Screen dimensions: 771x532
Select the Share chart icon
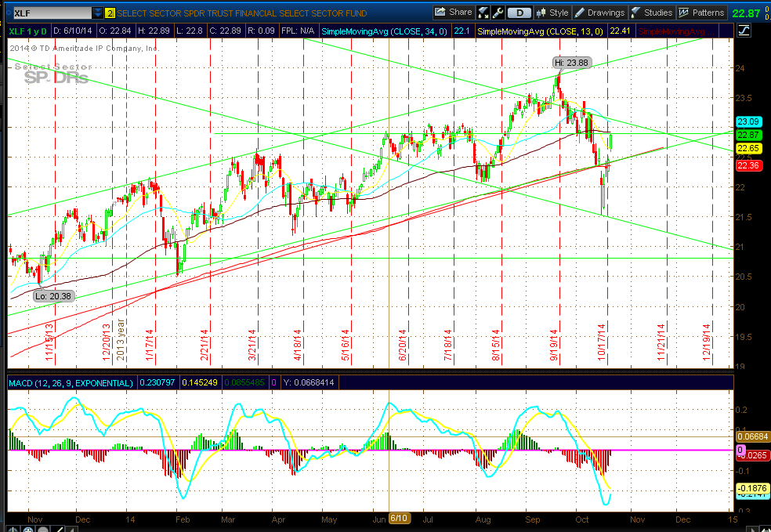[x=439, y=13]
